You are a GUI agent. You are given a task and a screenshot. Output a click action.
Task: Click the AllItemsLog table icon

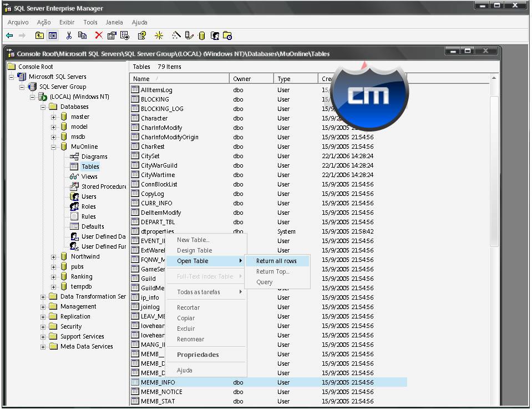coord(135,89)
